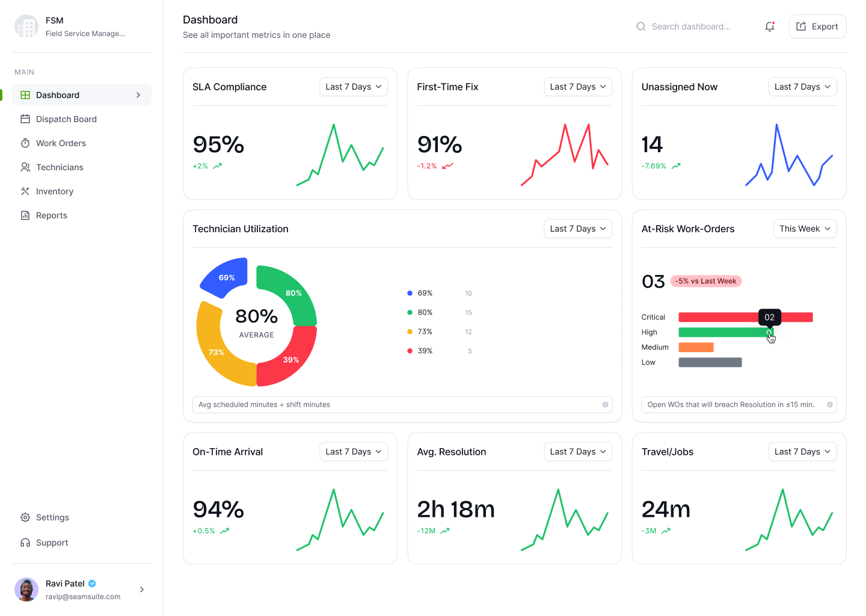The image size is (866, 616).
Task: Click the search magnifier icon
Action: [640, 26]
